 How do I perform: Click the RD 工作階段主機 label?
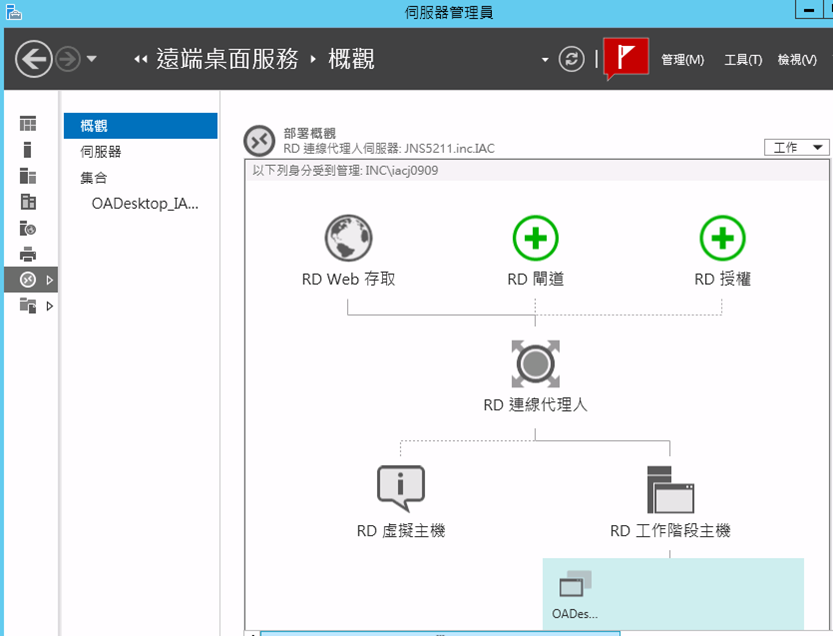(670, 530)
